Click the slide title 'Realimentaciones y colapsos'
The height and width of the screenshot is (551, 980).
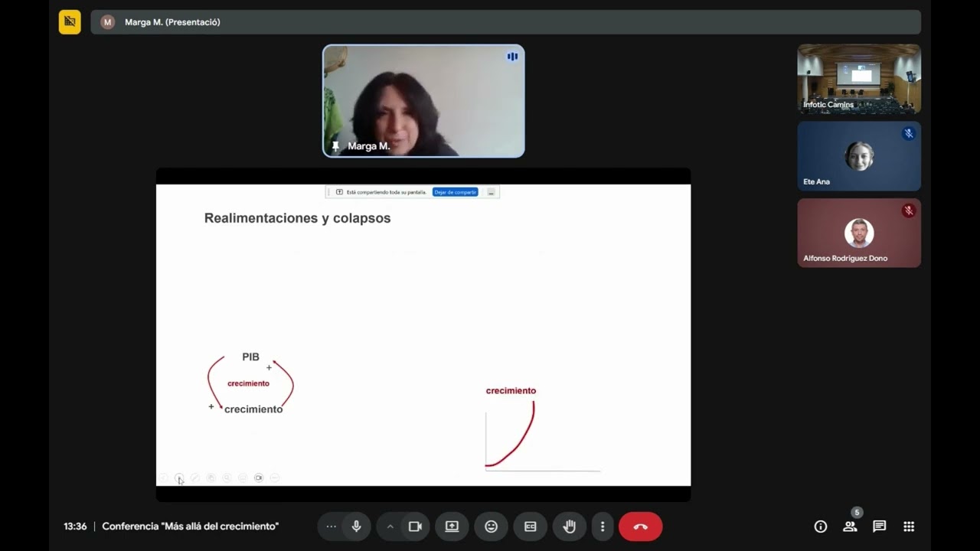coord(297,218)
